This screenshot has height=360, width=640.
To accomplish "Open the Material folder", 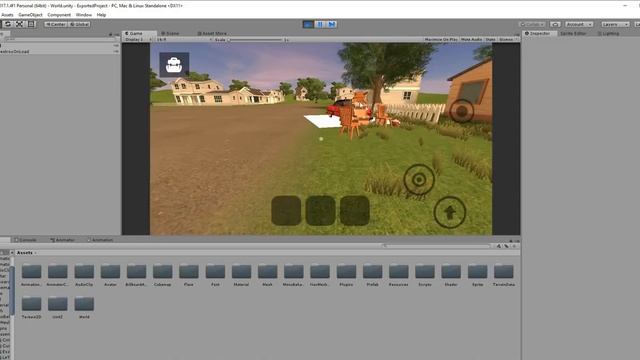I will pyautogui.click(x=241, y=275).
